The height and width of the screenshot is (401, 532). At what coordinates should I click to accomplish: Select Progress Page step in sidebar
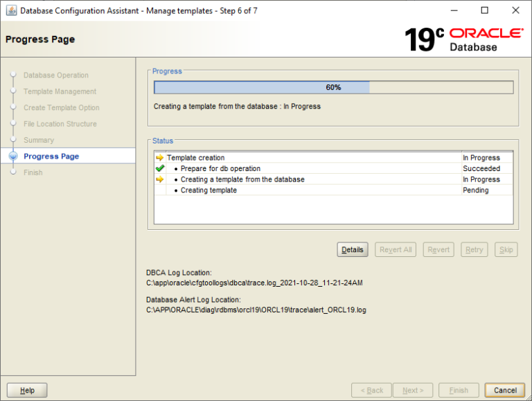pos(51,156)
